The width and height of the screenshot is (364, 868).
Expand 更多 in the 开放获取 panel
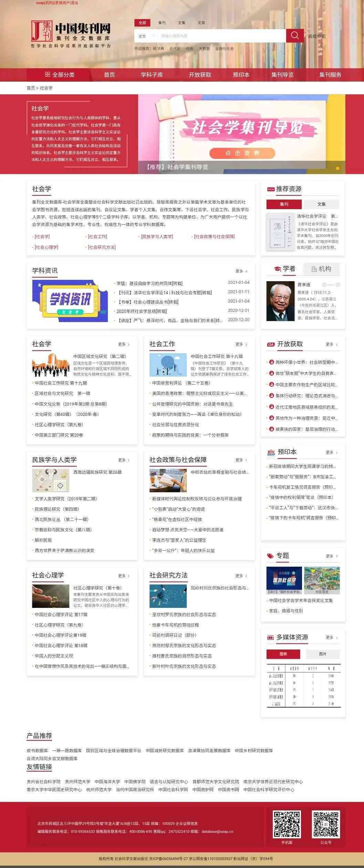point(332,344)
